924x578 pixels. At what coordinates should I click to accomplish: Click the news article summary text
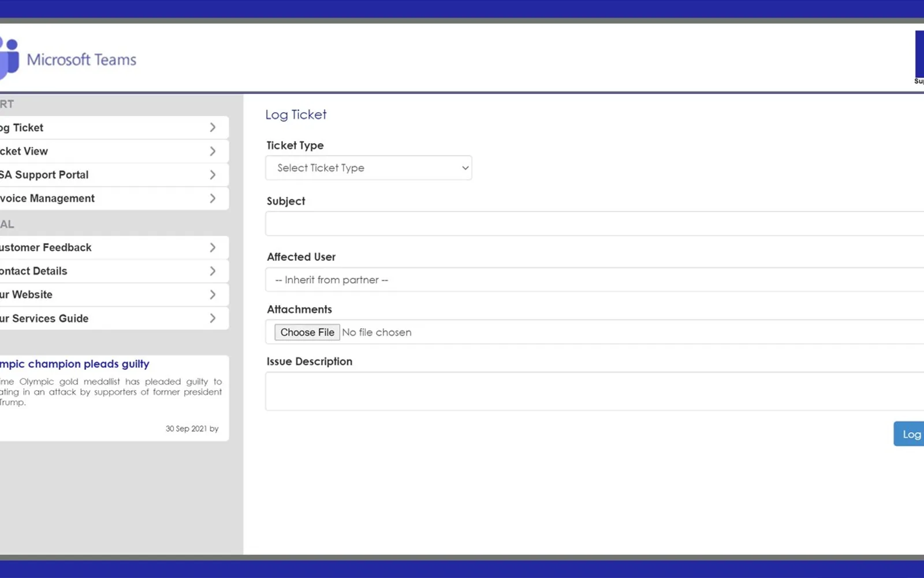click(111, 392)
